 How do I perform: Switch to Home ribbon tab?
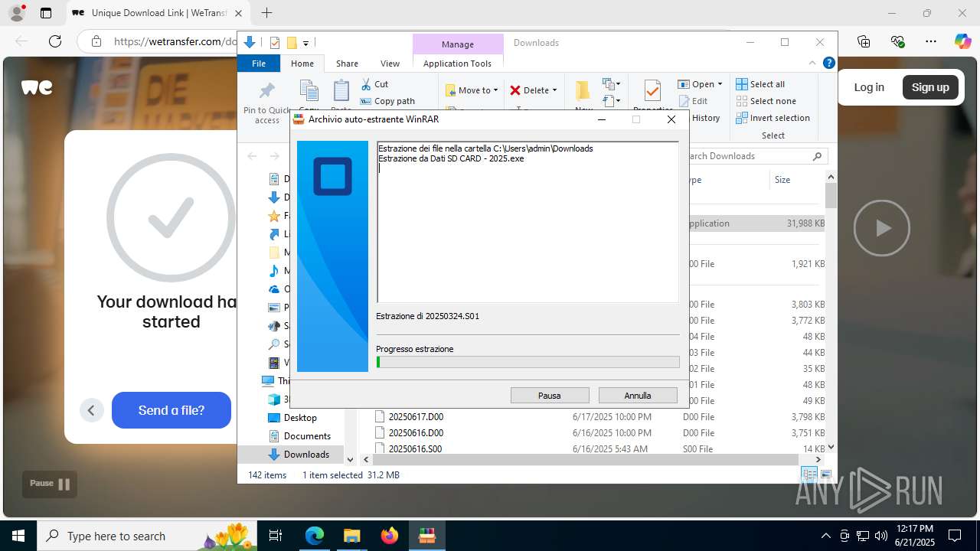coord(302,64)
